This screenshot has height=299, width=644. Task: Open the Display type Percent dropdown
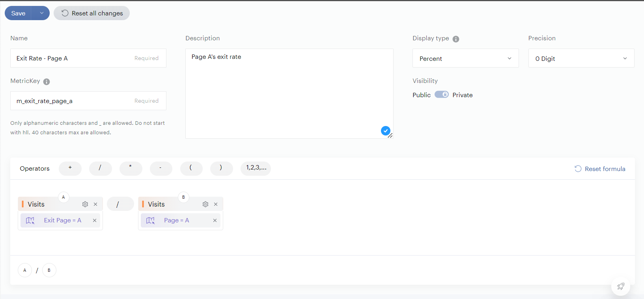pyautogui.click(x=465, y=58)
